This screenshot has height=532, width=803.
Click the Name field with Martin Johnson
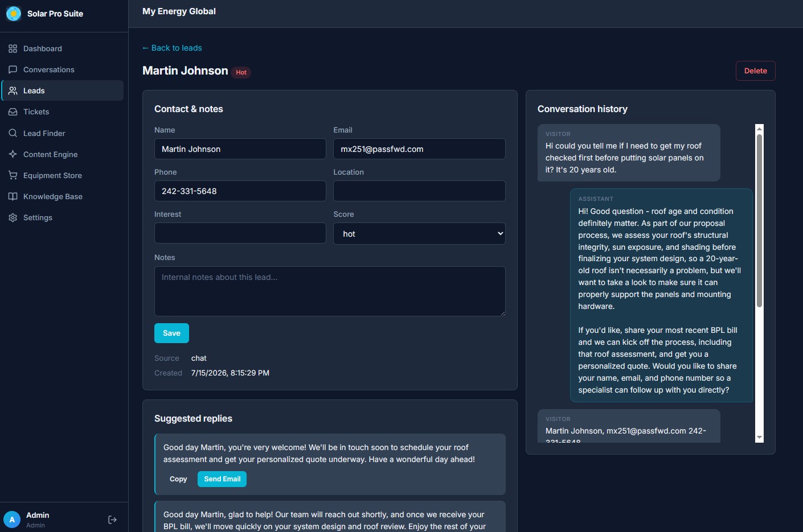[240, 149]
